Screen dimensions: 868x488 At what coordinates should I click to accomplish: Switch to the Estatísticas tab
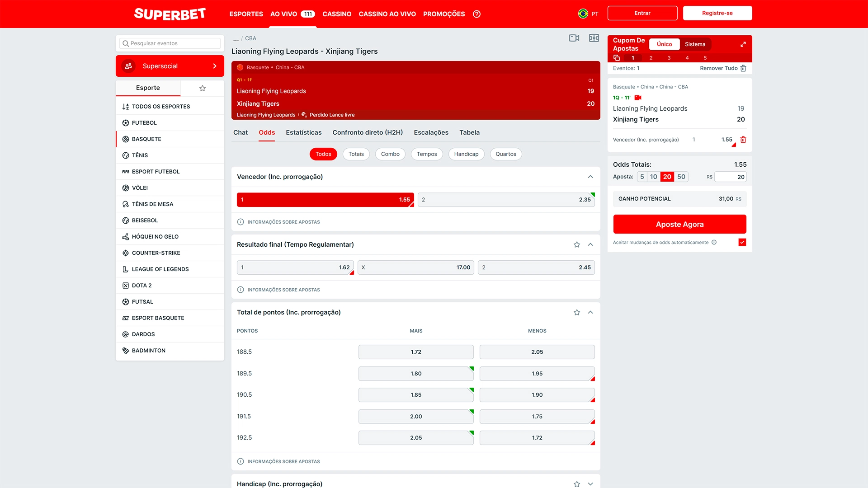tap(304, 132)
